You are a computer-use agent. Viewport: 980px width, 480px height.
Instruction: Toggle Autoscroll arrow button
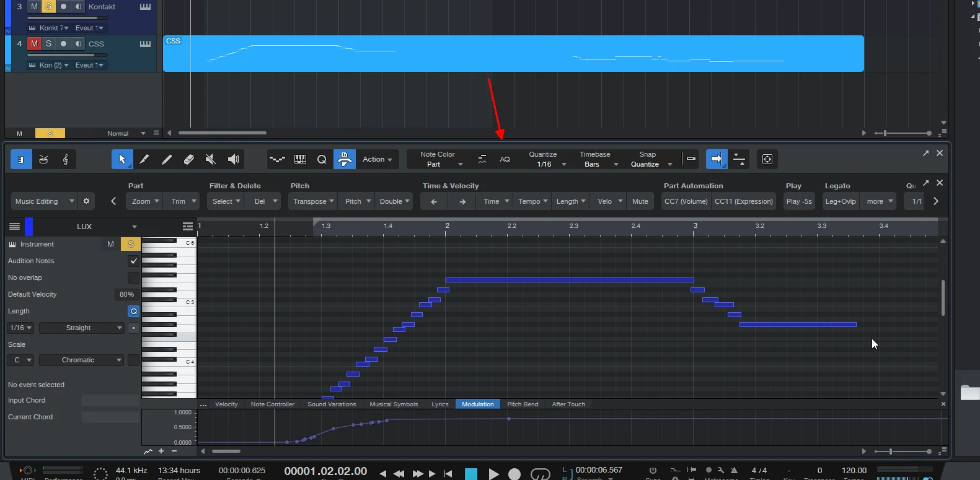pyautogui.click(x=717, y=159)
